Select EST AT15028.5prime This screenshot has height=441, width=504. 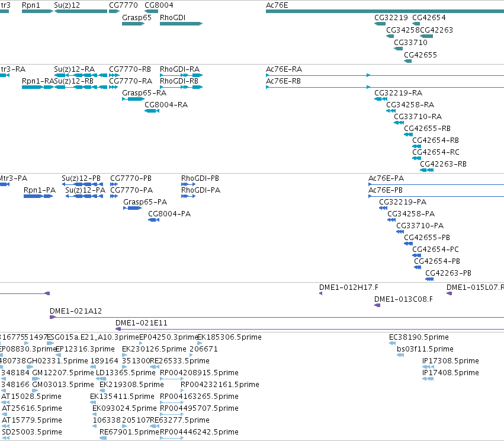tap(31, 397)
